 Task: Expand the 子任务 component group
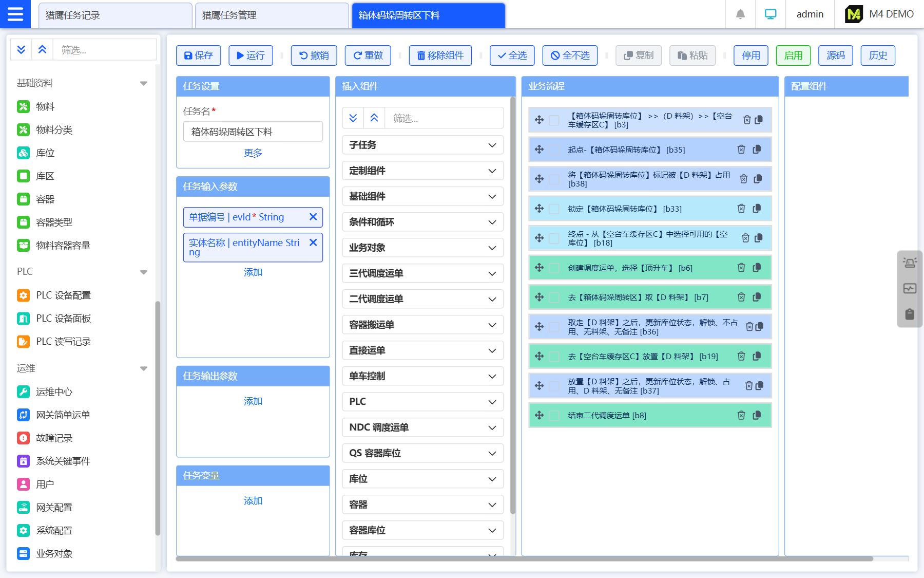point(422,145)
